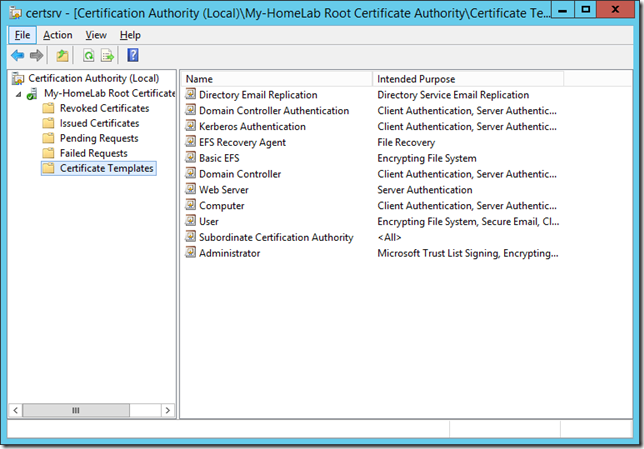The image size is (644, 449).
Task: Click the Refresh toolbar icon
Action: 88,55
